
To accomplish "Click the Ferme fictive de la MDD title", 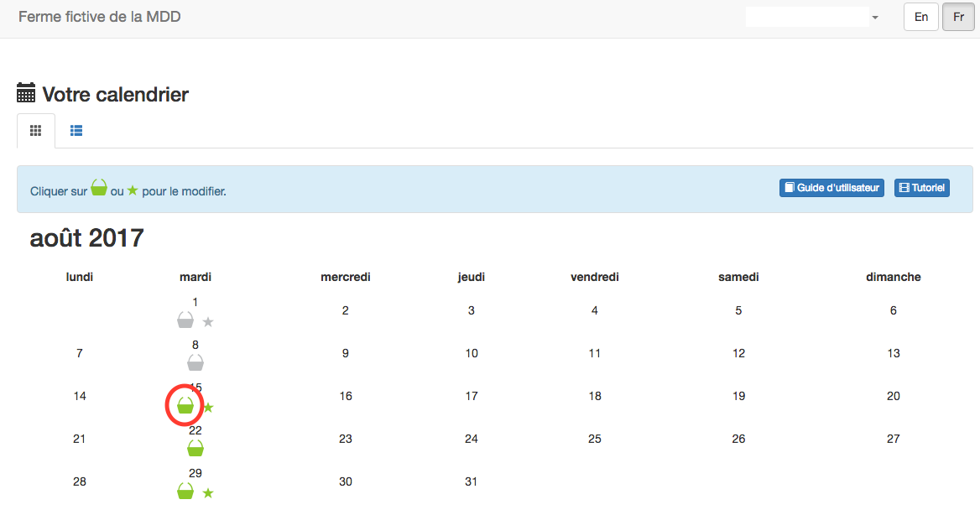I will click(x=99, y=17).
